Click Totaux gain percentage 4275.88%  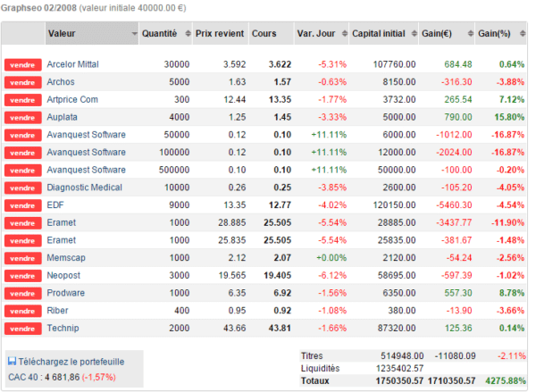pyautogui.click(x=506, y=380)
